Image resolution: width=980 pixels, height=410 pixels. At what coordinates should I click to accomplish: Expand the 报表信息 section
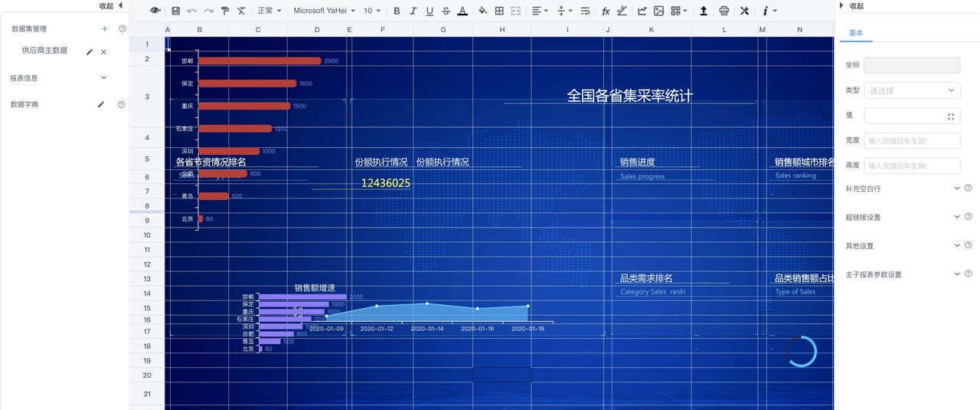pyautogui.click(x=104, y=77)
